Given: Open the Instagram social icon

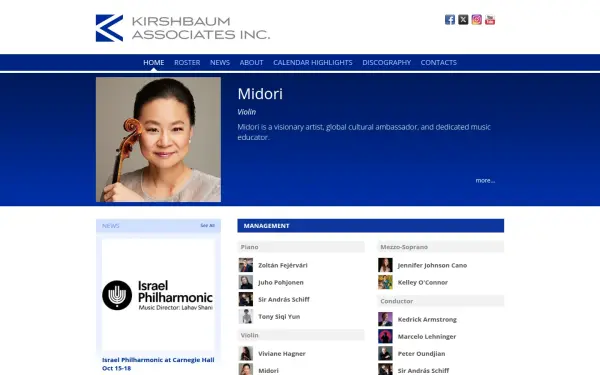Looking at the screenshot, I should point(476,20).
